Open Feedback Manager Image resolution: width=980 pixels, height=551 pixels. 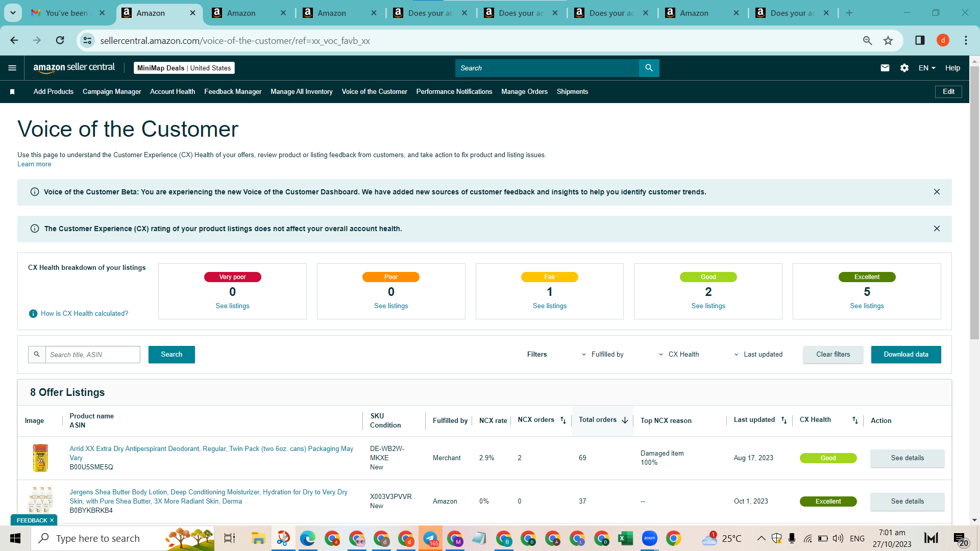[x=233, y=92]
